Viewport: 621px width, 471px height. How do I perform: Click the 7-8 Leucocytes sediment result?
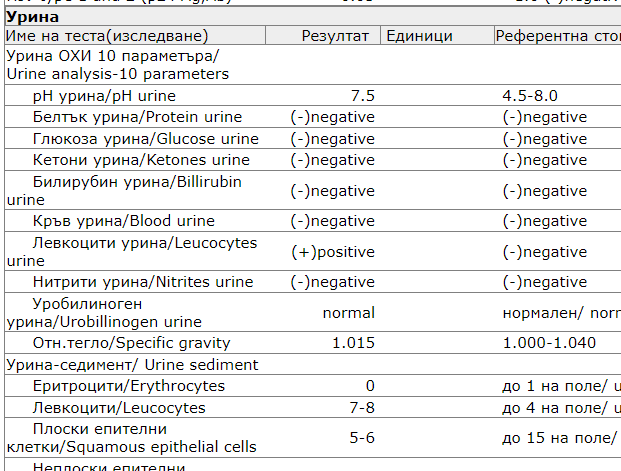click(x=362, y=408)
